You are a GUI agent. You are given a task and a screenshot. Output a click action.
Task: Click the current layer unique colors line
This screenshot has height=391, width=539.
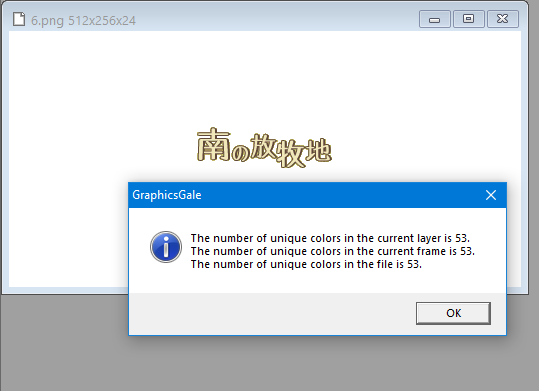[x=330, y=238]
